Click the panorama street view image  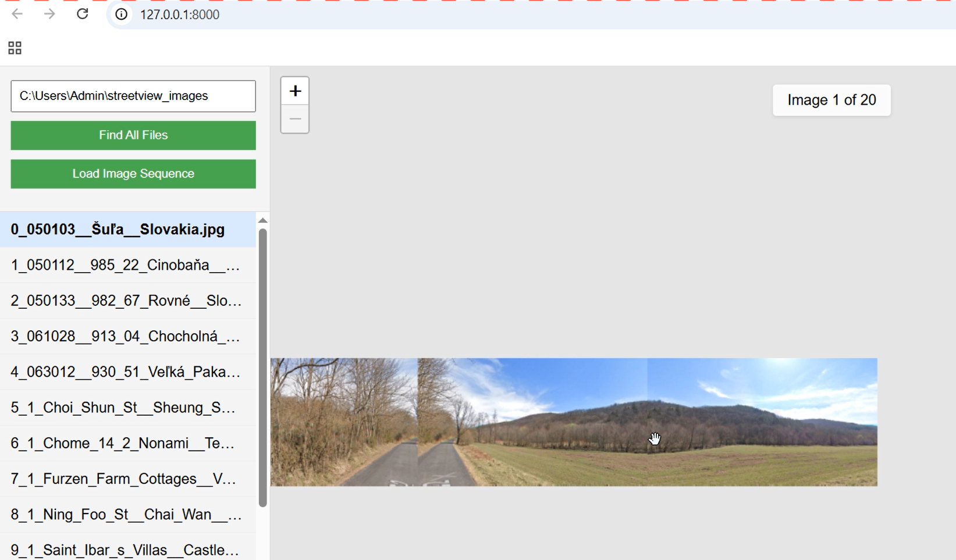click(574, 422)
